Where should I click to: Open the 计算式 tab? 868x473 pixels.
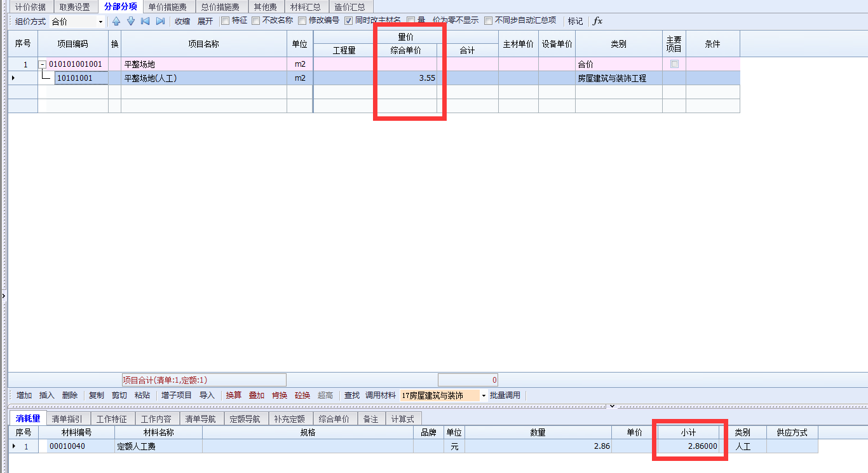coord(403,419)
